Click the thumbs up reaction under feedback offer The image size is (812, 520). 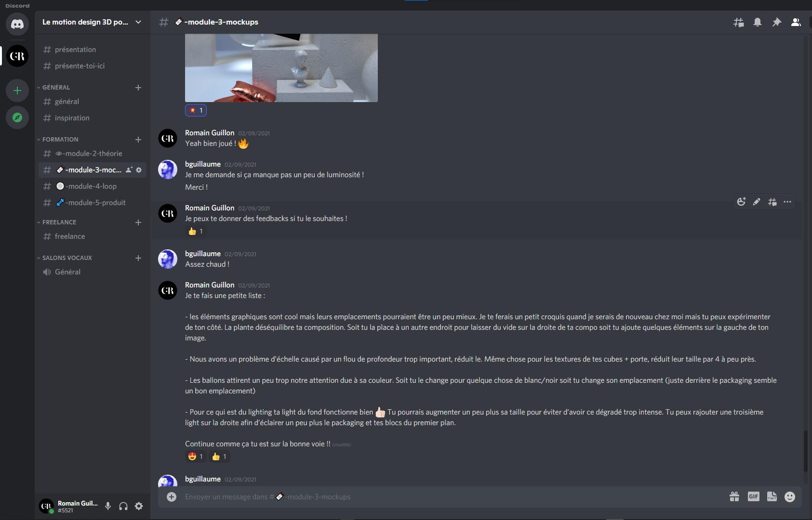pyautogui.click(x=196, y=232)
